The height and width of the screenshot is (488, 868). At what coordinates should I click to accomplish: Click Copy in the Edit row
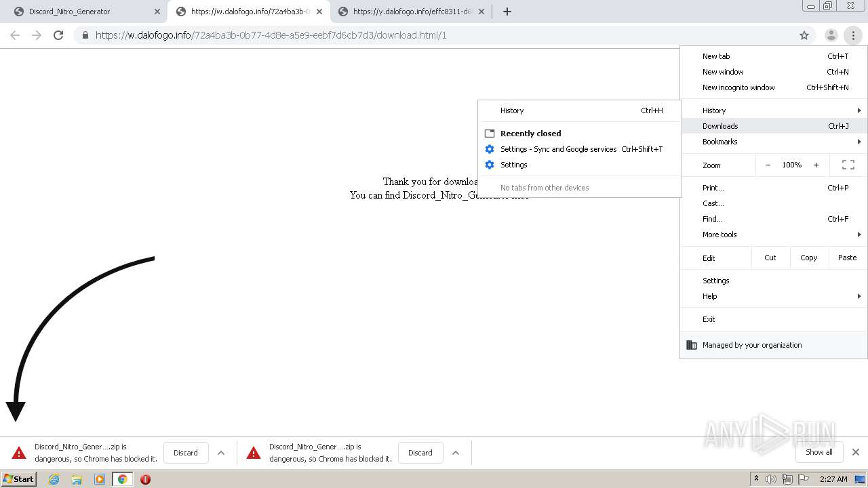808,258
